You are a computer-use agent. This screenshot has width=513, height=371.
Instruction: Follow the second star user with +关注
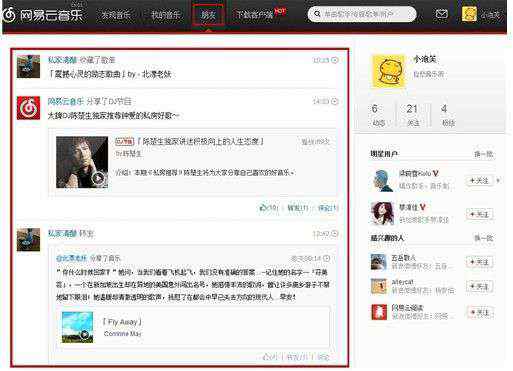[x=479, y=214]
